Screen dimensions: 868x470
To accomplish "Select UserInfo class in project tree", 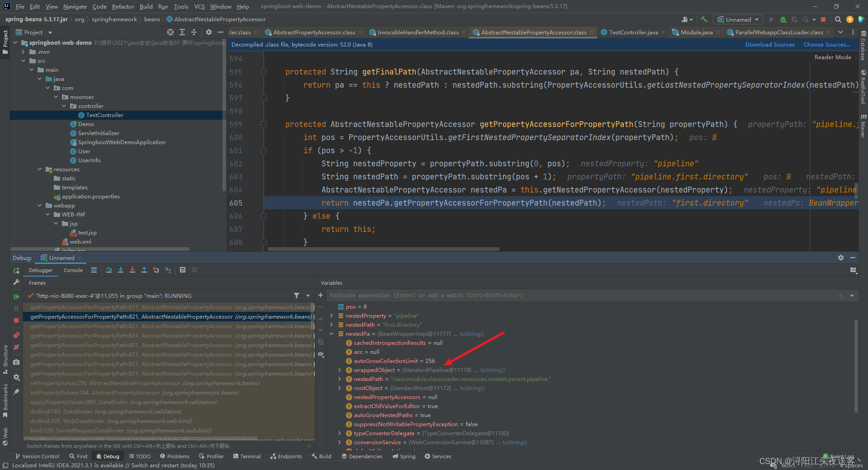I will point(89,160).
